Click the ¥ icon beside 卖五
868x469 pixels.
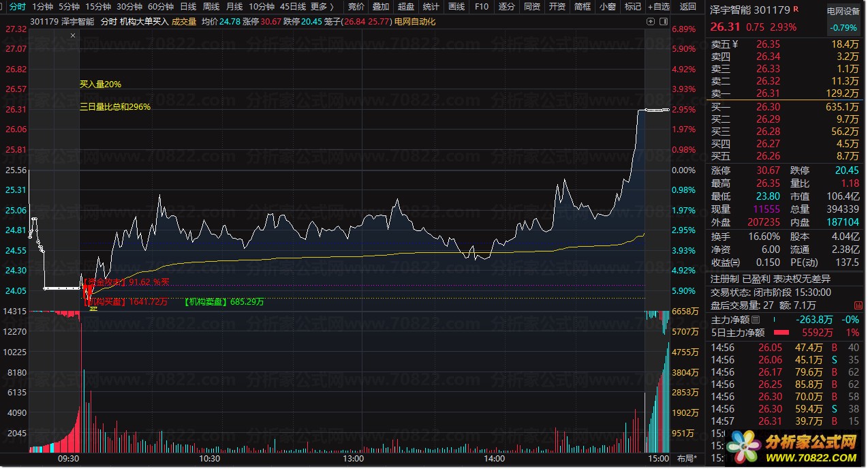(x=735, y=44)
